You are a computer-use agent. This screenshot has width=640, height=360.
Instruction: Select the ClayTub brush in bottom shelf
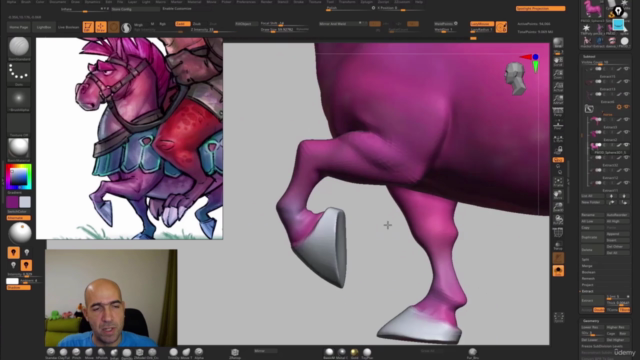click(63, 353)
